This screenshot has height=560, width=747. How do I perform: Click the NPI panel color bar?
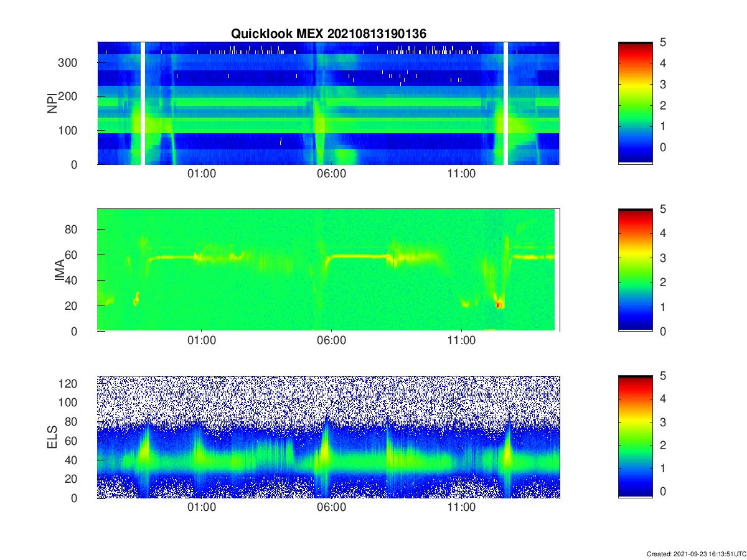[x=636, y=103]
